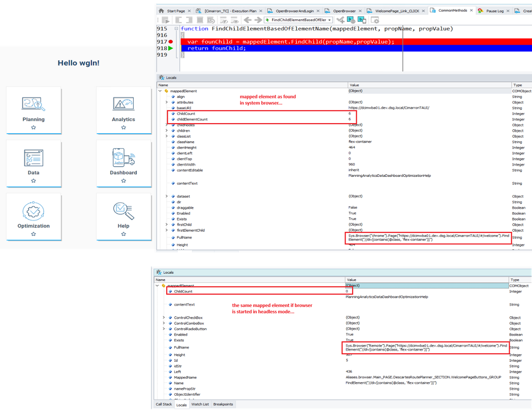Open the Dashboard tile

[124, 164]
